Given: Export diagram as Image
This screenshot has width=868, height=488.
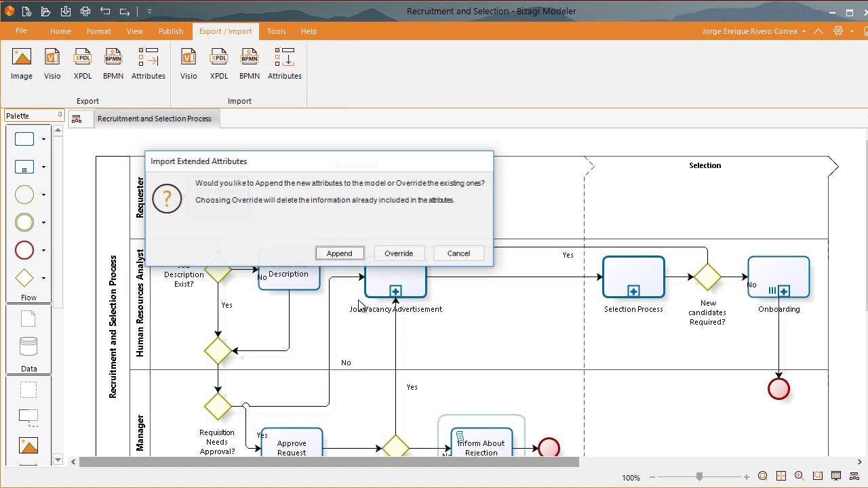Looking at the screenshot, I should pos(22,64).
